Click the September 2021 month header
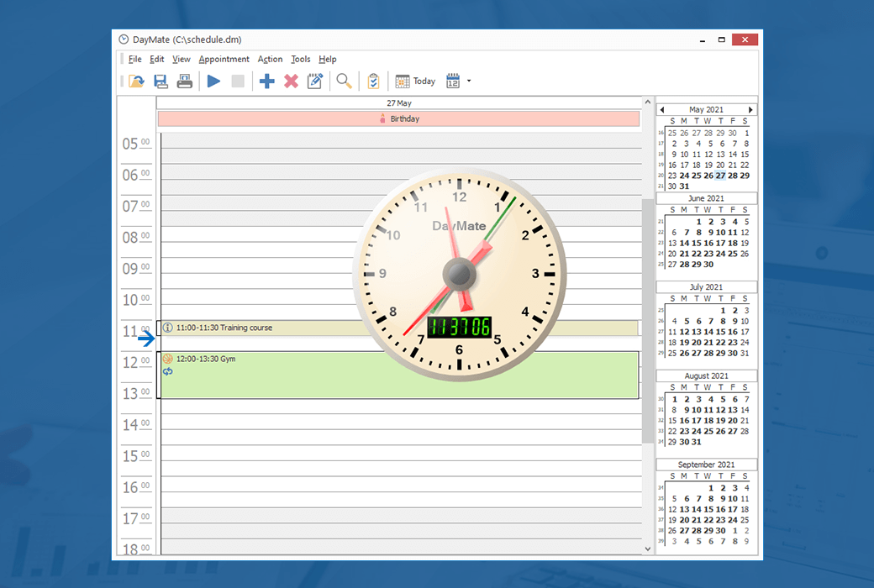This screenshot has height=588, width=874. coord(706,465)
